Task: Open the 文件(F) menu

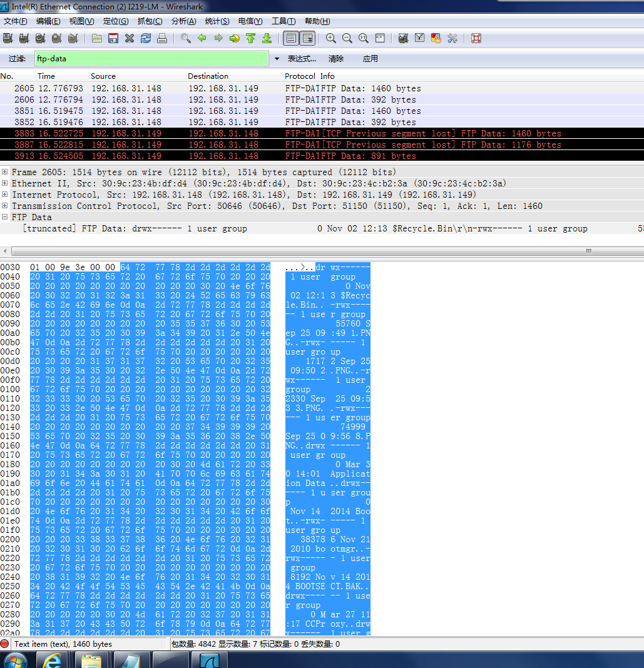Action: click(16, 21)
